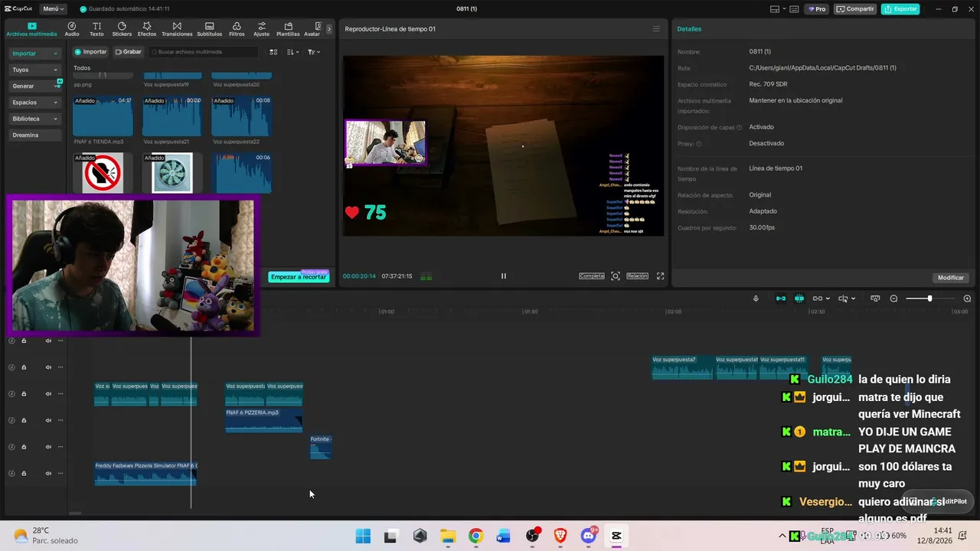Image resolution: width=980 pixels, height=551 pixels.
Task: Click the Modificar button in Detalles
Action: click(951, 278)
